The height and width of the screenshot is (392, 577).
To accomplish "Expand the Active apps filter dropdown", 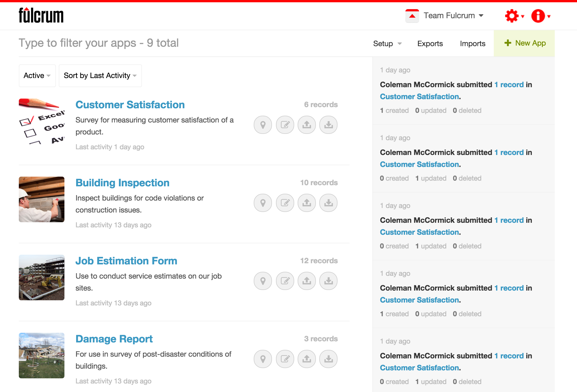I will [37, 75].
